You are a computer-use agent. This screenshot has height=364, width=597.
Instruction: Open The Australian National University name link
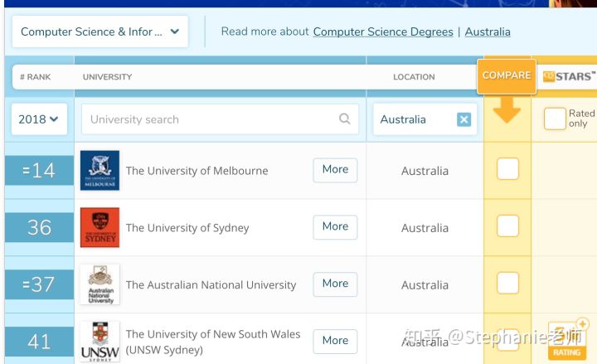pyautogui.click(x=211, y=284)
